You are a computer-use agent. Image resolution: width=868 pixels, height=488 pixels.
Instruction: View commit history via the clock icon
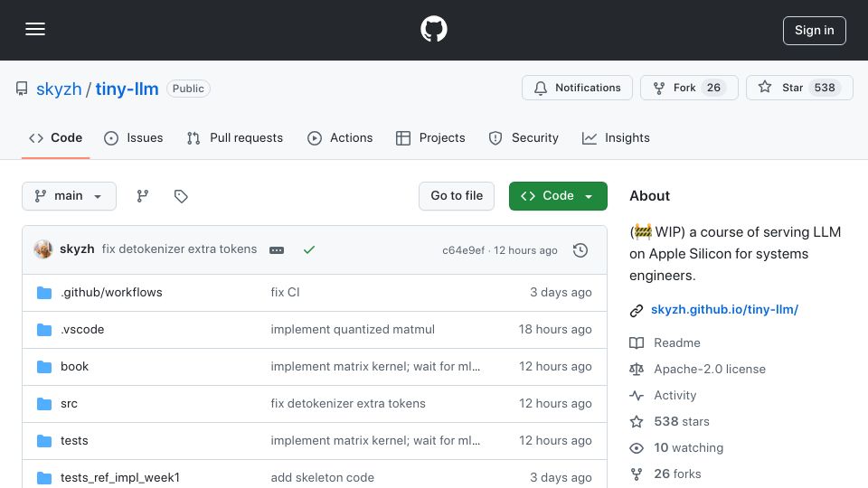580,250
